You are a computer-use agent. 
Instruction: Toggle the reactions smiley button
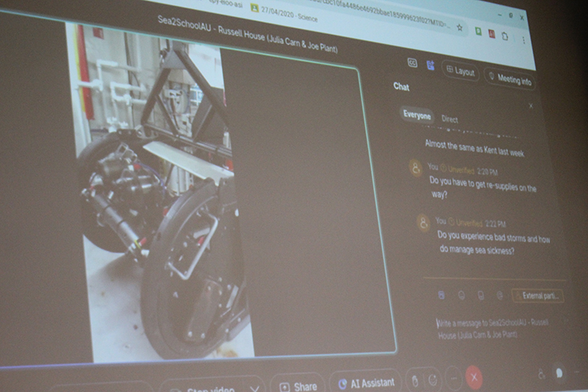tap(433, 380)
